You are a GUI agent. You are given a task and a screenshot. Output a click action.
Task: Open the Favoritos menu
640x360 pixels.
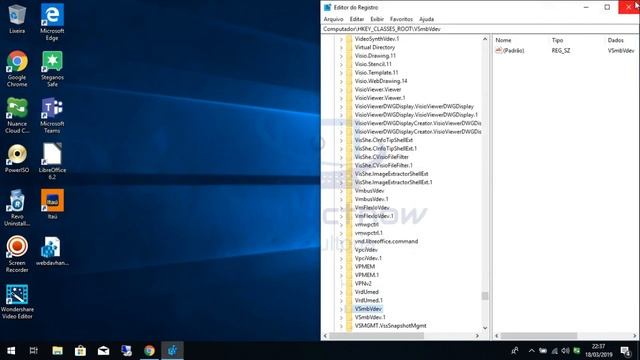click(x=401, y=19)
